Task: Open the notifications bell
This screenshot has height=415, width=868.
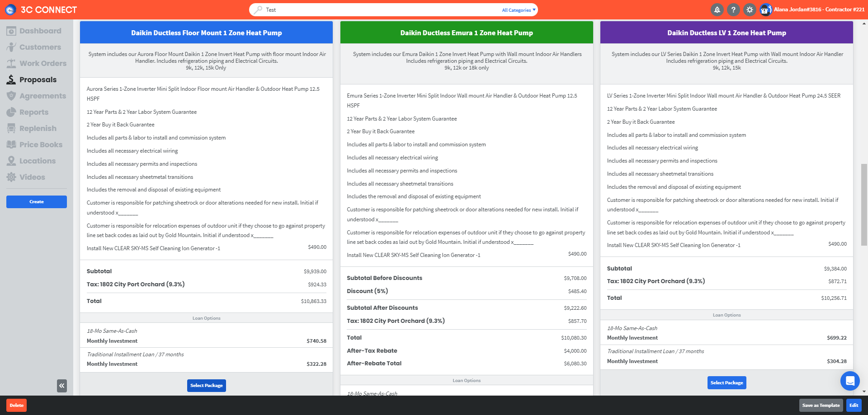Action: (717, 9)
